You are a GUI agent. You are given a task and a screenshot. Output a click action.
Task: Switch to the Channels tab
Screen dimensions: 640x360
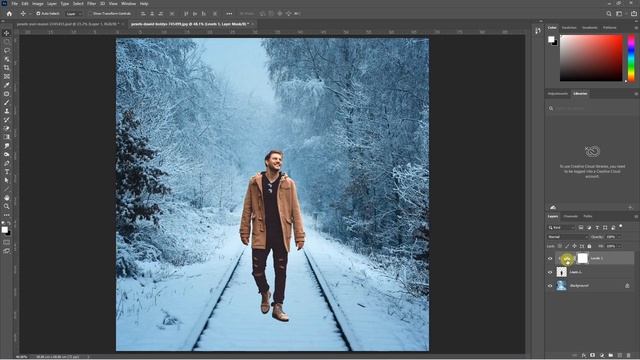(571, 216)
